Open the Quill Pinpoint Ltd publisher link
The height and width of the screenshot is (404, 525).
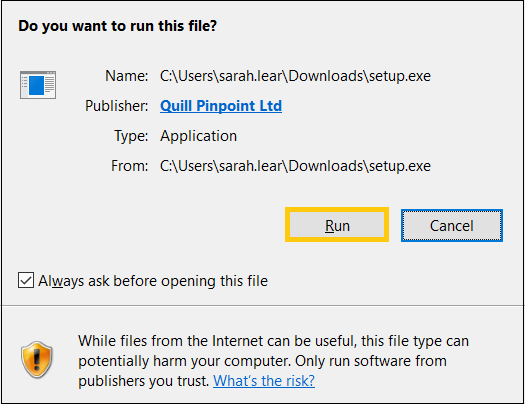pos(221,106)
